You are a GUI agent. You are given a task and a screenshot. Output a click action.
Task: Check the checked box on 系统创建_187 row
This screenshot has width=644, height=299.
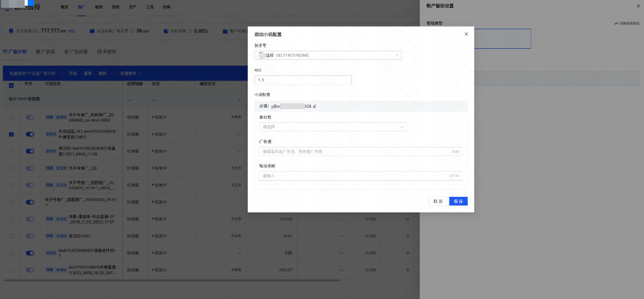[x=11, y=134]
